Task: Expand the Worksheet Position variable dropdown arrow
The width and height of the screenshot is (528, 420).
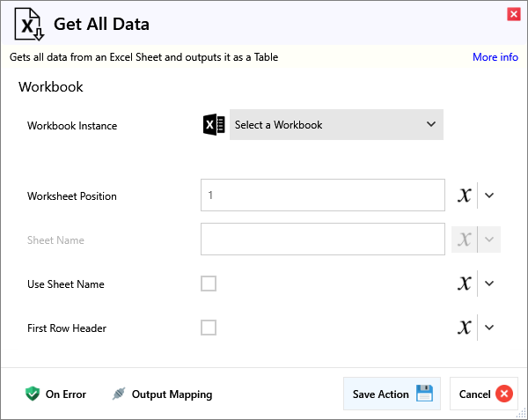Action: click(x=490, y=195)
